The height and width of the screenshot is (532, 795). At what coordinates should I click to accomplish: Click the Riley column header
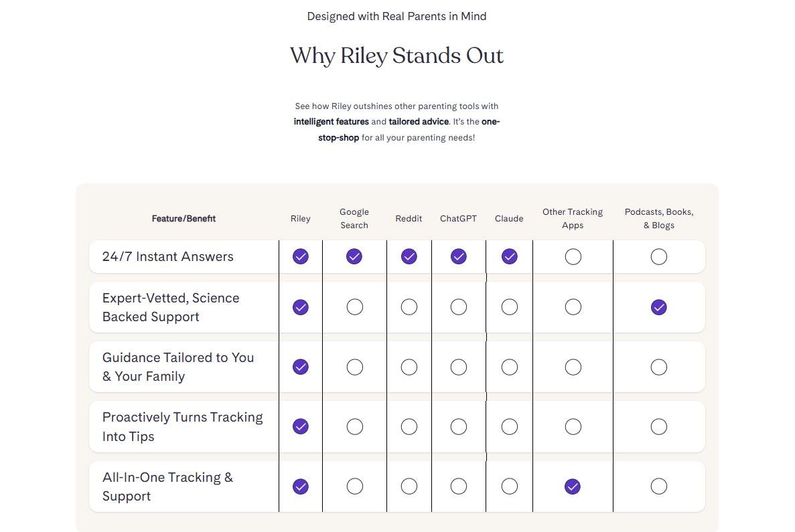301,219
